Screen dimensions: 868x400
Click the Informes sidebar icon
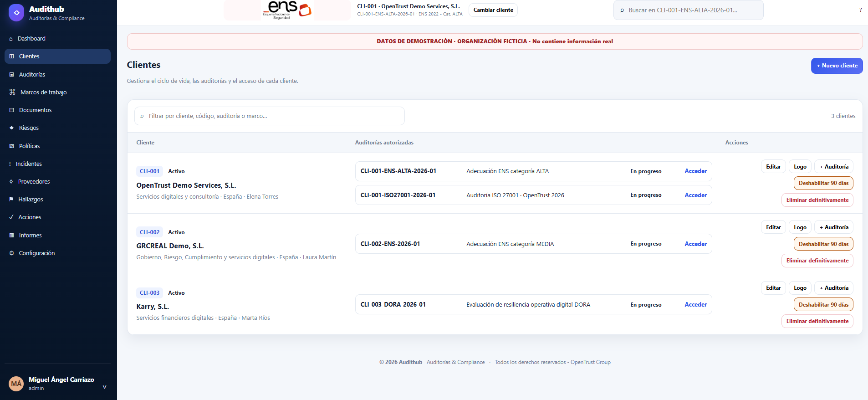coord(12,236)
